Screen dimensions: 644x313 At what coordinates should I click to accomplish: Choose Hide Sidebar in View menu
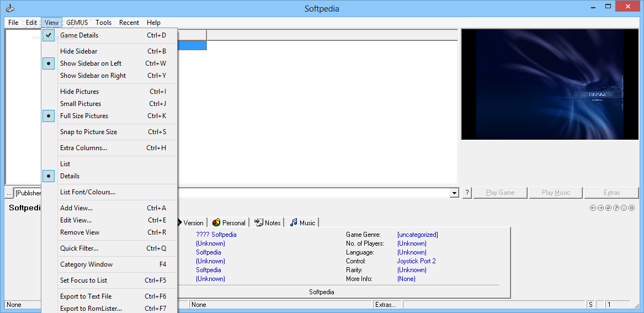point(110,51)
